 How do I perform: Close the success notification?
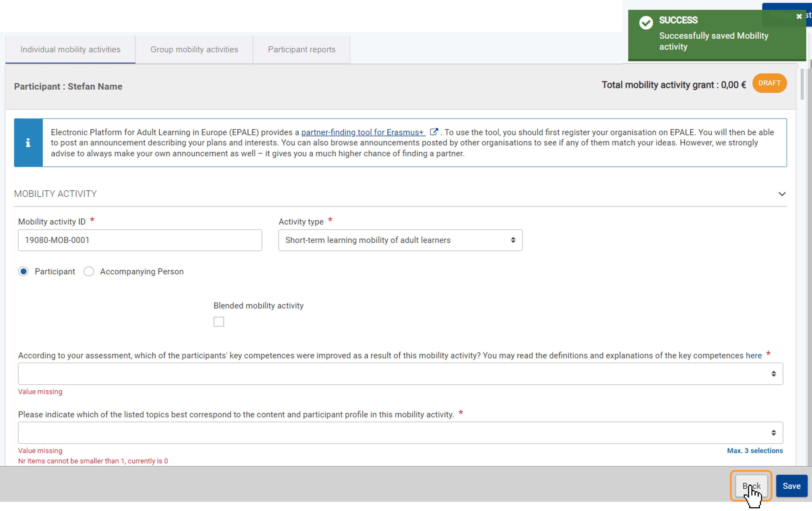tap(798, 16)
